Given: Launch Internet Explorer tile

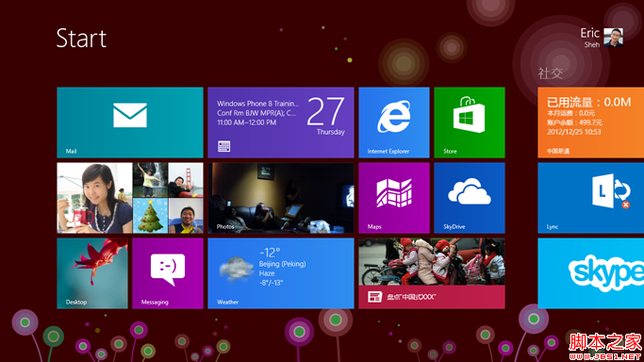Looking at the screenshot, I should [x=394, y=123].
